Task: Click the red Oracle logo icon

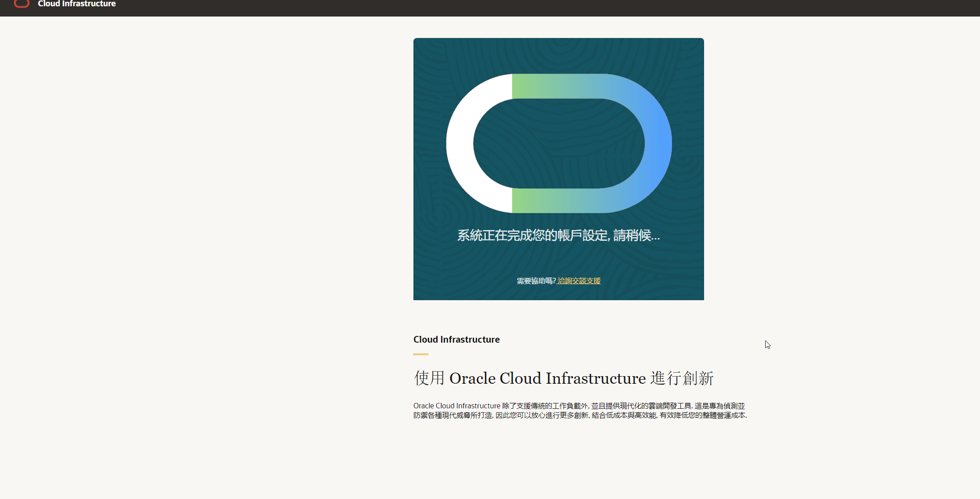Action: click(x=21, y=4)
